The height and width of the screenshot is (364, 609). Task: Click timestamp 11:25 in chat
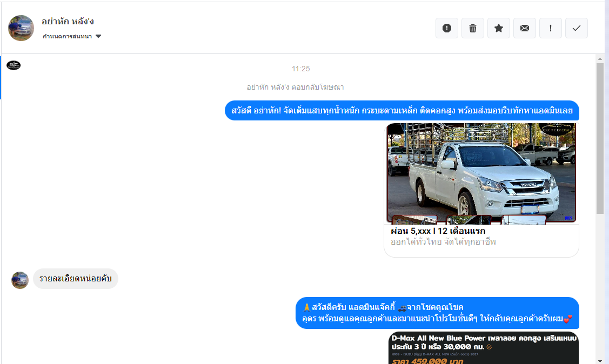[301, 69]
